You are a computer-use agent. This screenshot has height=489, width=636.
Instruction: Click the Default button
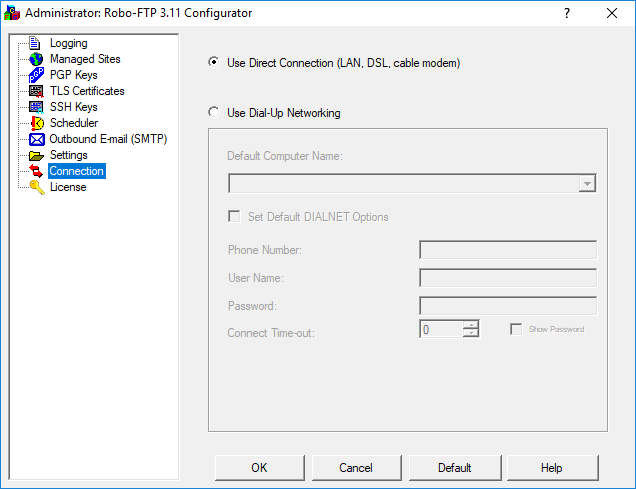(x=455, y=468)
